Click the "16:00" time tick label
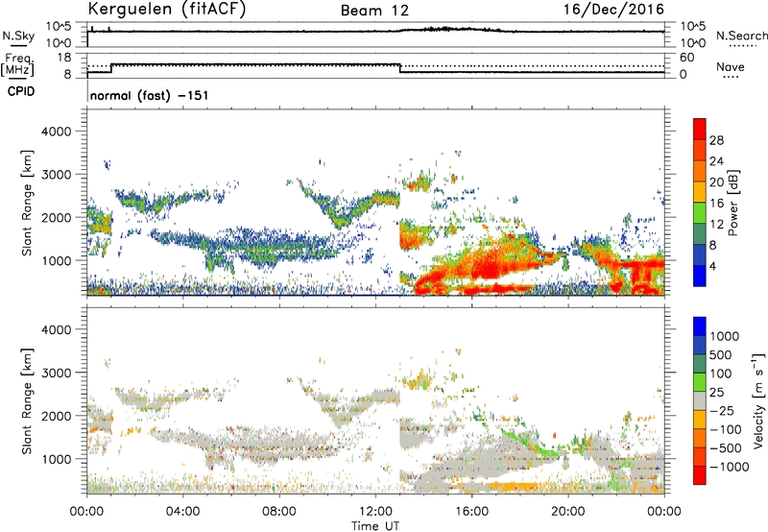 pos(471,512)
